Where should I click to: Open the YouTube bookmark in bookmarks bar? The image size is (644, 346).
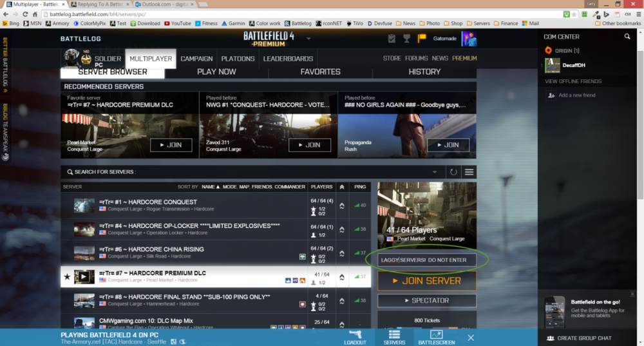click(177, 23)
